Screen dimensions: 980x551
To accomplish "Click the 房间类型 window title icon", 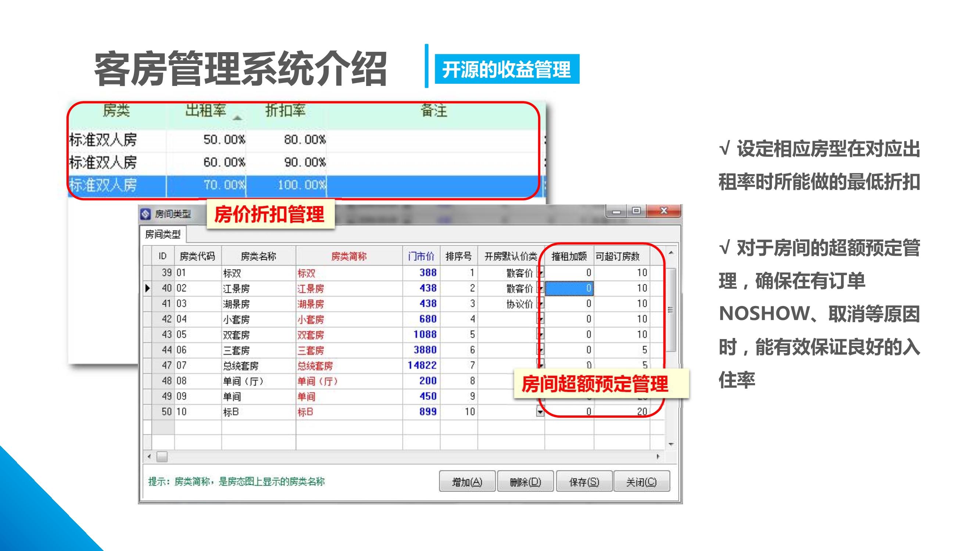I will coord(145,214).
